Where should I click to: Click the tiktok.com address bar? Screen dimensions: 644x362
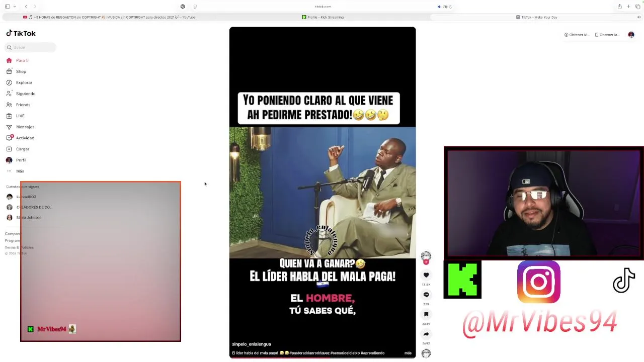pos(323,7)
